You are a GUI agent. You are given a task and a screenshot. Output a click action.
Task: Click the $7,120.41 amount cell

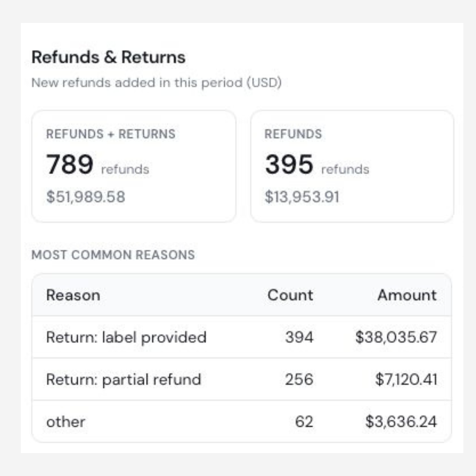point(406,379)
